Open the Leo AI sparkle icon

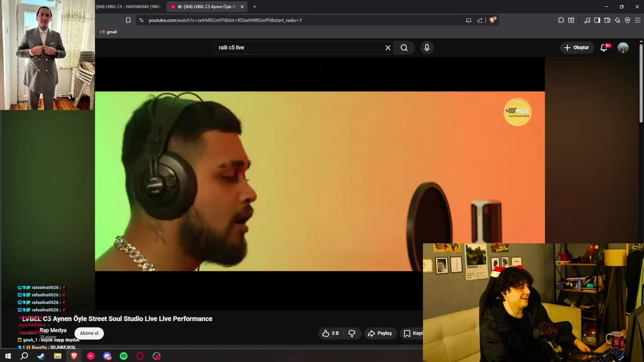click(617, 20)
